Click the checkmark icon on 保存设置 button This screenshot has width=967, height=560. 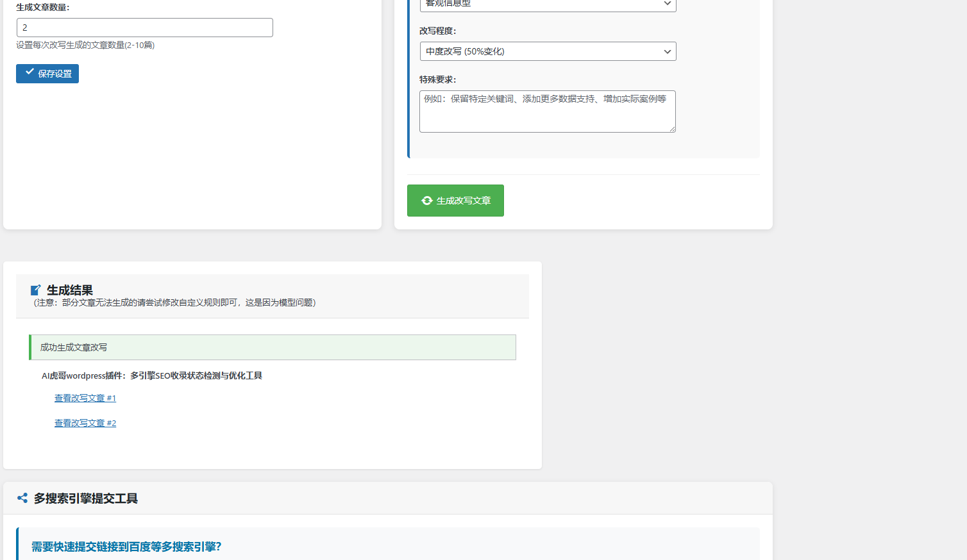[x=29, y=73]
